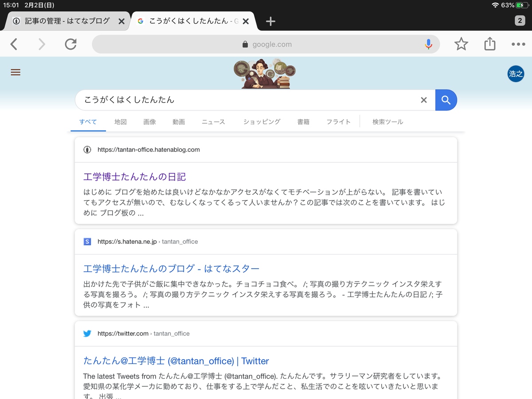This screenshot has width=532, height=399.
Task: Click the hatenablog favicon in first result
Action: 87,150
